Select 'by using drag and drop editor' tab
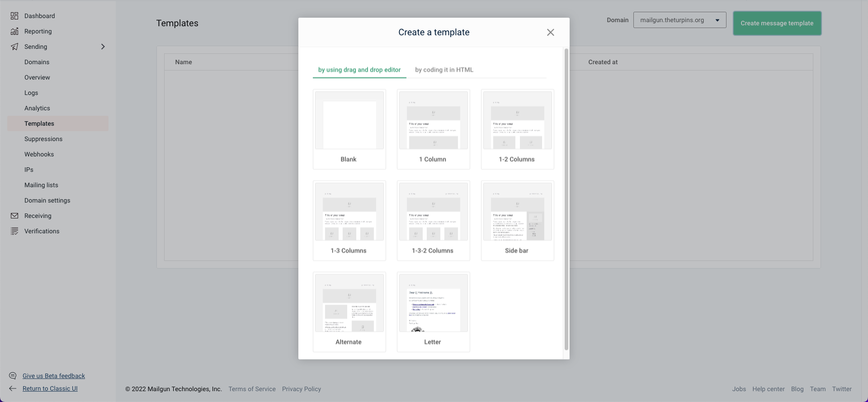This screenshot has width=868, height=402. point(359,70)
